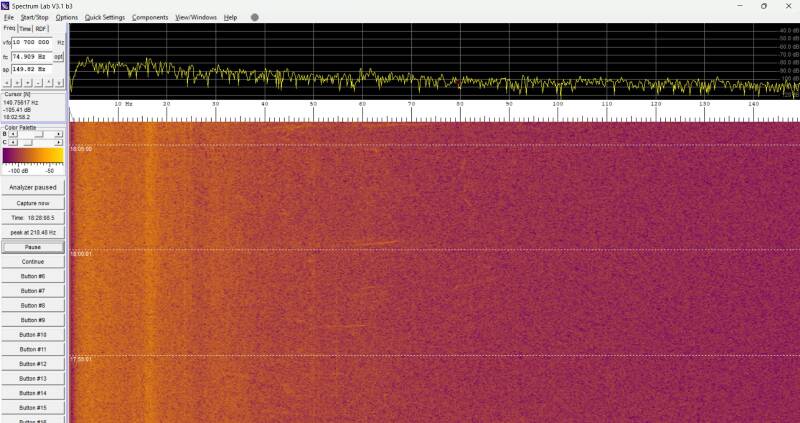This screenshot has width=800, height=423.
Task: Click the Spectrum Lab title bar icon
Action: pyautogui.click(x=6, y=6)
